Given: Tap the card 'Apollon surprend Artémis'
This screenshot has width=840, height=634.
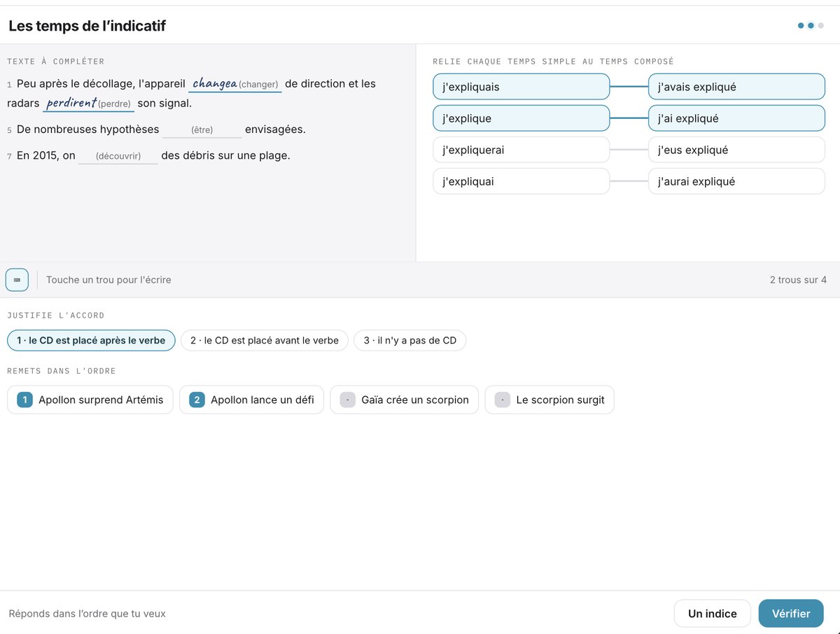Looking at the screenshot, I should coord(90,400).
